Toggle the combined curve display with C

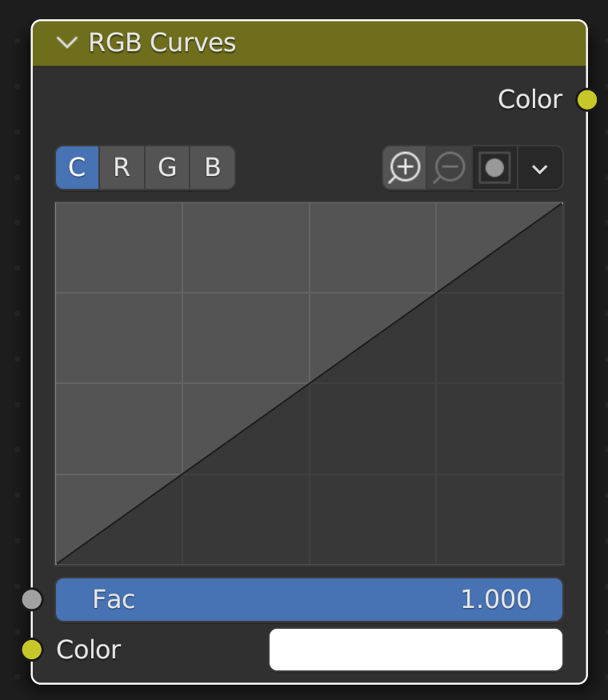tap(77, 168)
